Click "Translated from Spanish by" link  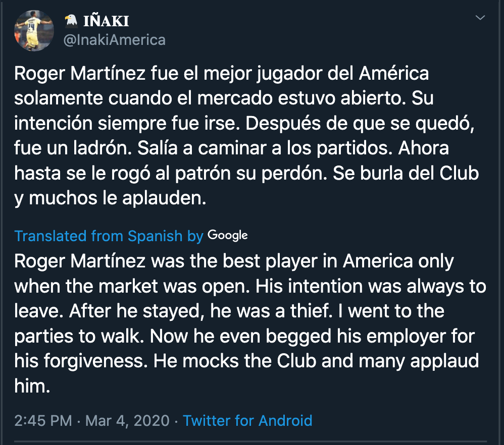point(109,236)
